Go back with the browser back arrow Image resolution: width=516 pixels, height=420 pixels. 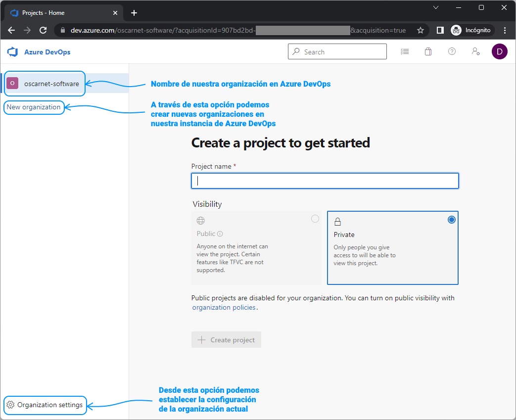coord(11,30)
